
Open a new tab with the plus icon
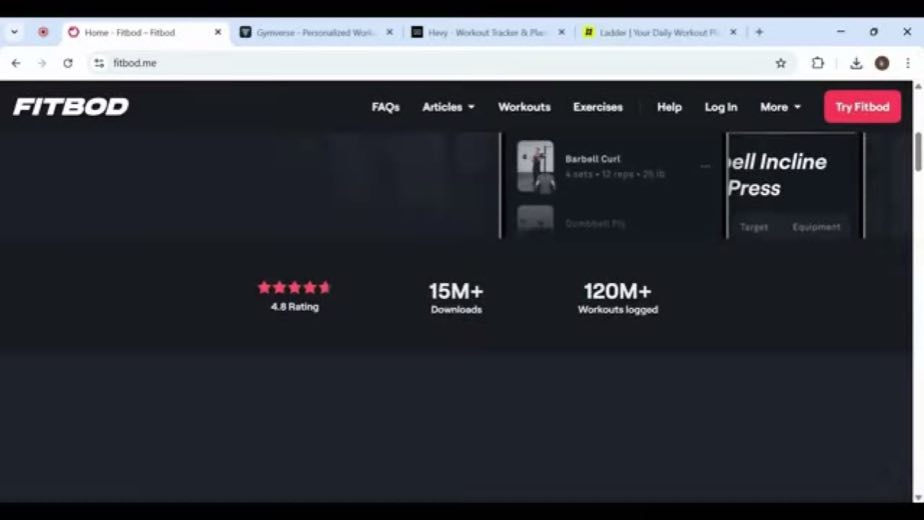point(759,32)
